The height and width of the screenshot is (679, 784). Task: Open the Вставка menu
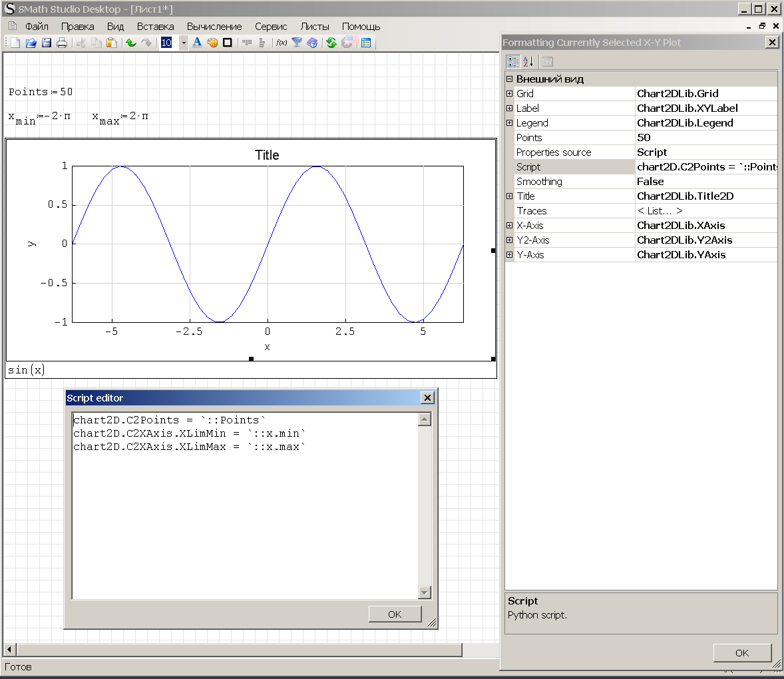(x=155, y=27)
